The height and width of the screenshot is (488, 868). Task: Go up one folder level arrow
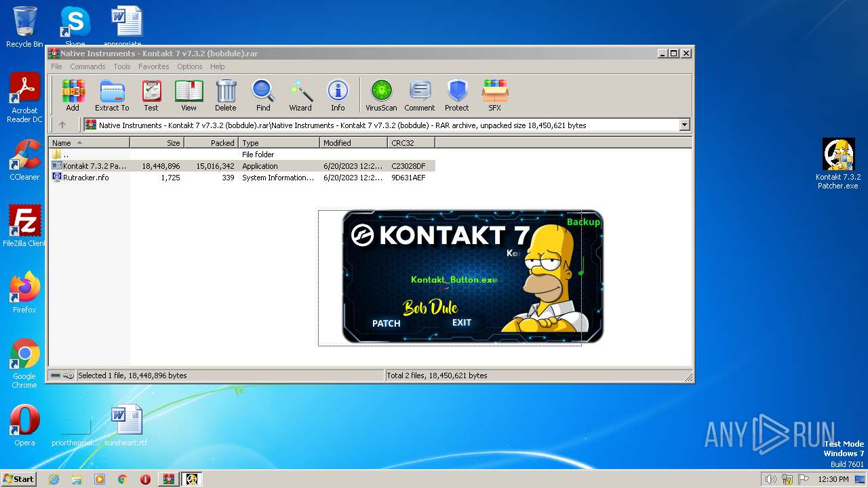click(x=62, y=125)
